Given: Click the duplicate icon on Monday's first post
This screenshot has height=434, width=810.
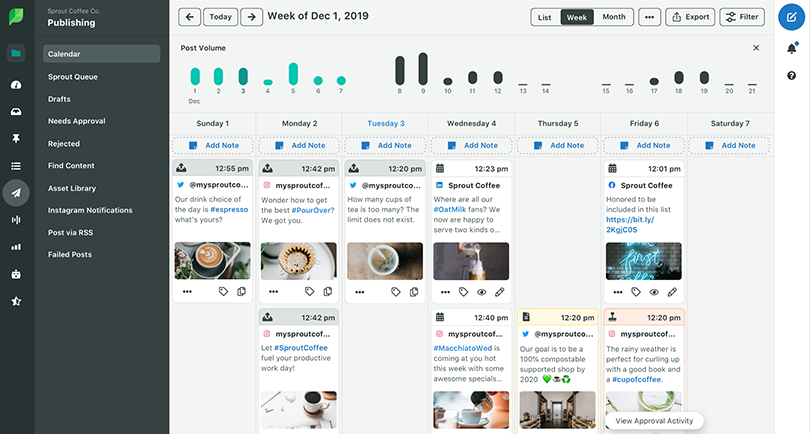Looking at the screenshot, I should click(328, 291).
